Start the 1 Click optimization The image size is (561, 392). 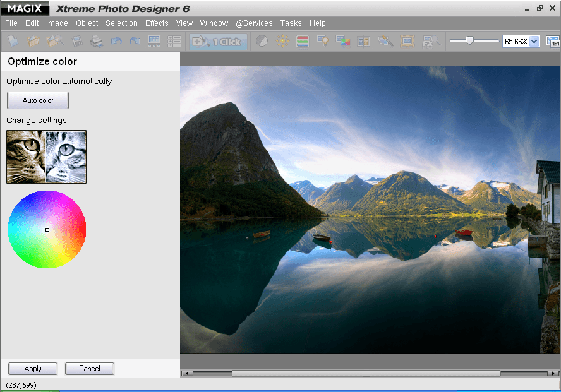point(217,40)
